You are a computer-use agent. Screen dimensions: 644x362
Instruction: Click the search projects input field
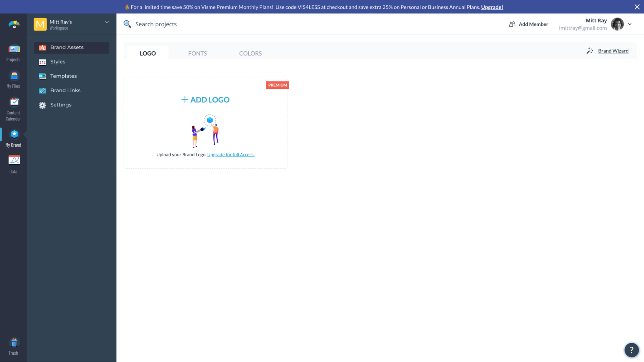[156, 24]
